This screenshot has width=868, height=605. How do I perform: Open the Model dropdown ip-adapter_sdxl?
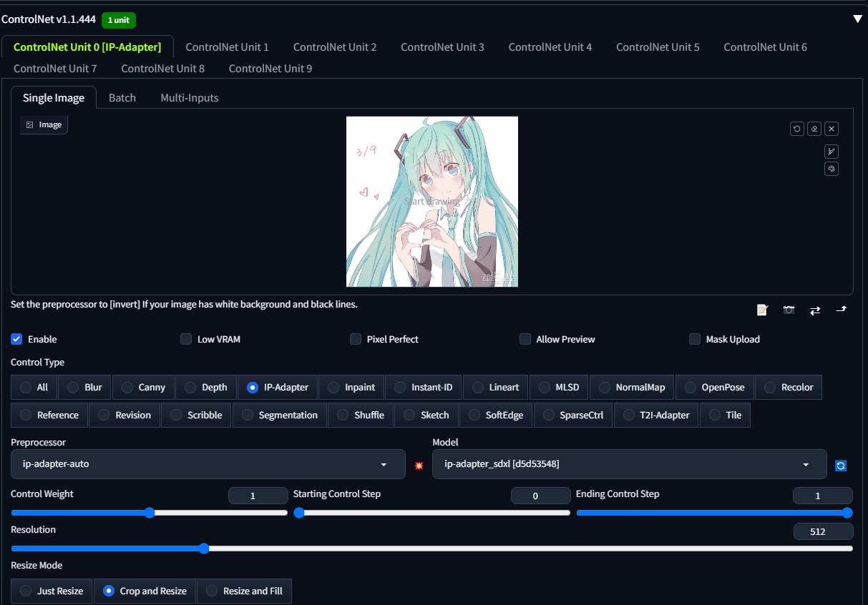point(630,464)
